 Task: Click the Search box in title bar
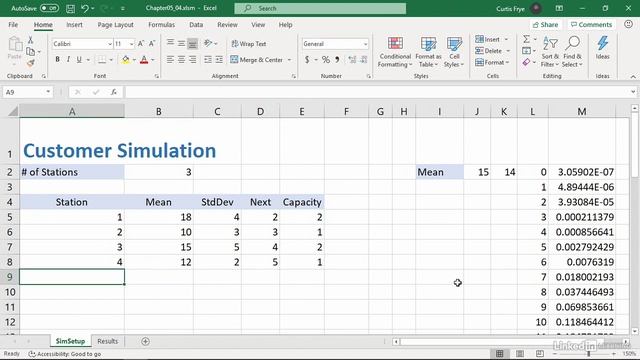320,8
